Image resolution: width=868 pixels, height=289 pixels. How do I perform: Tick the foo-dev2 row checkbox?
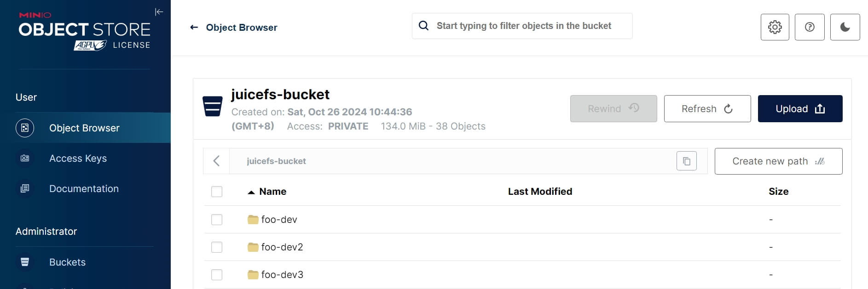(x=217, y=247)
